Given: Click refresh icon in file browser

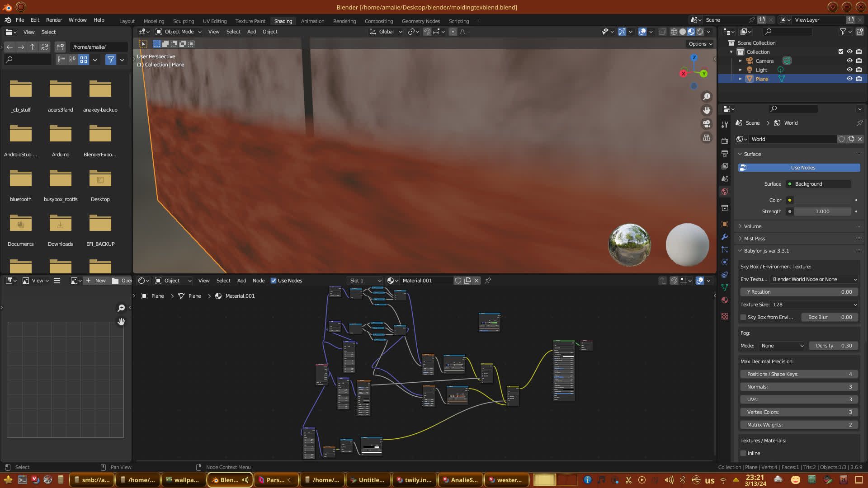Looking at the screenshot, I should pyautogui.click(x=44, y=47).
